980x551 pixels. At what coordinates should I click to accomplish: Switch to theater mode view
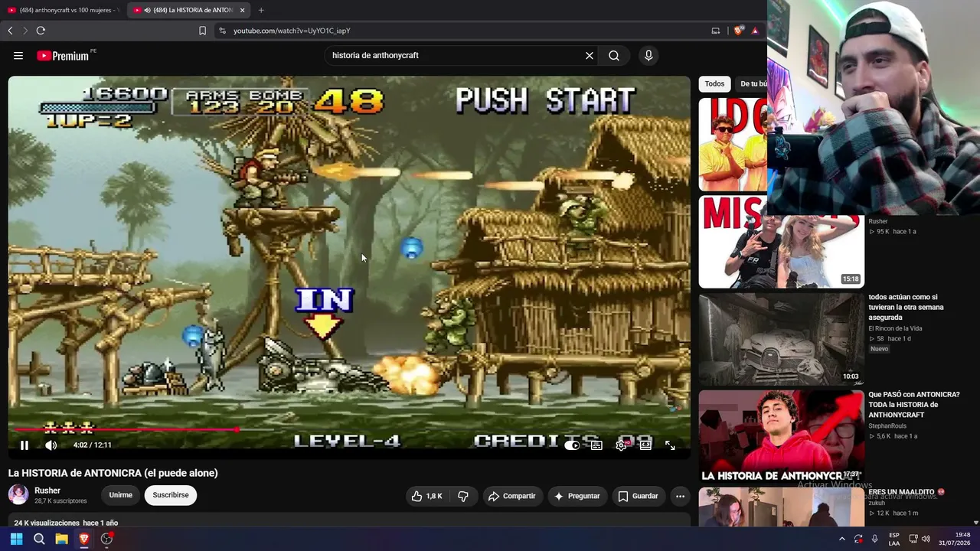[x=645, y=445]
